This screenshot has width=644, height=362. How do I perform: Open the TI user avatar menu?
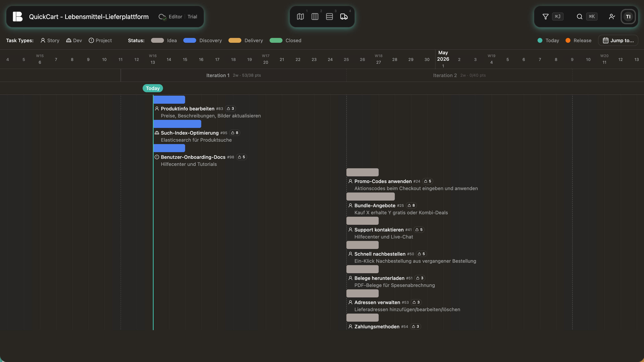tap(628, 17)
